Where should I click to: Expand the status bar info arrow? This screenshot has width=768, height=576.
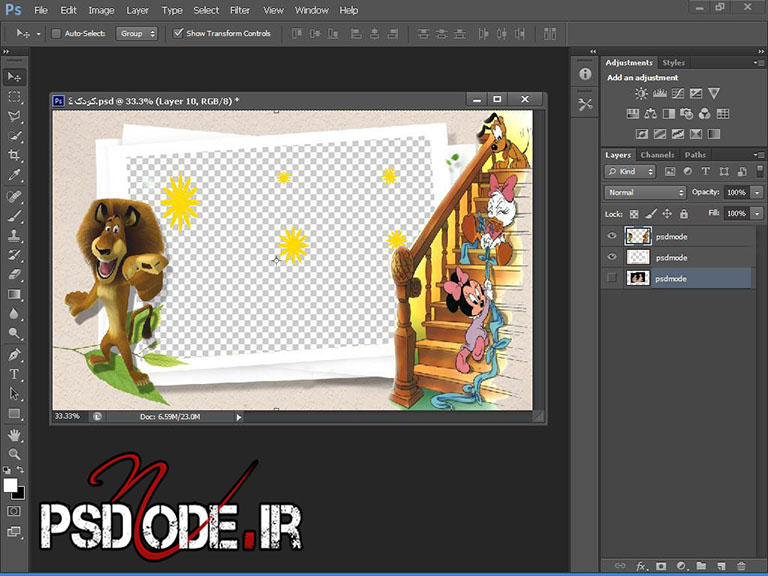(239, 417)
